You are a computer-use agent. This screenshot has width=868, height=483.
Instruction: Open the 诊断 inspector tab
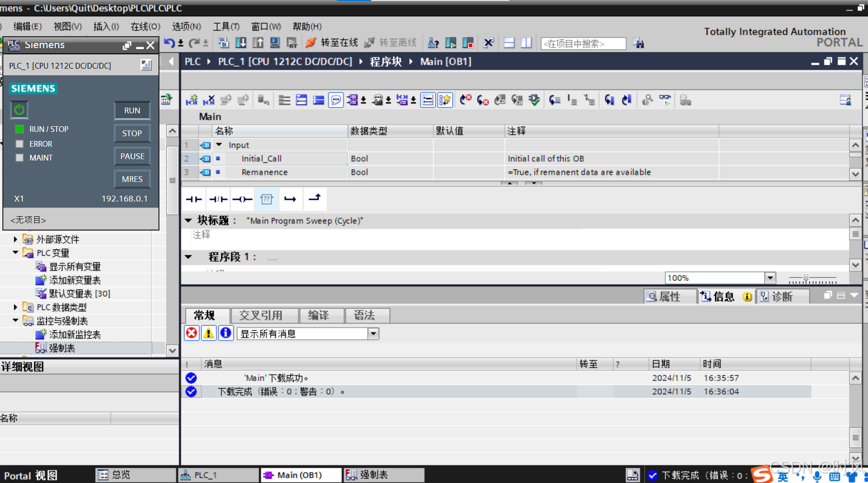(x=782, y=297)
